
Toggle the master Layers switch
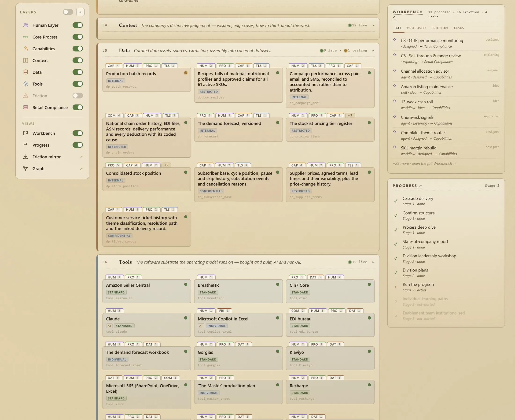point(68,12)
